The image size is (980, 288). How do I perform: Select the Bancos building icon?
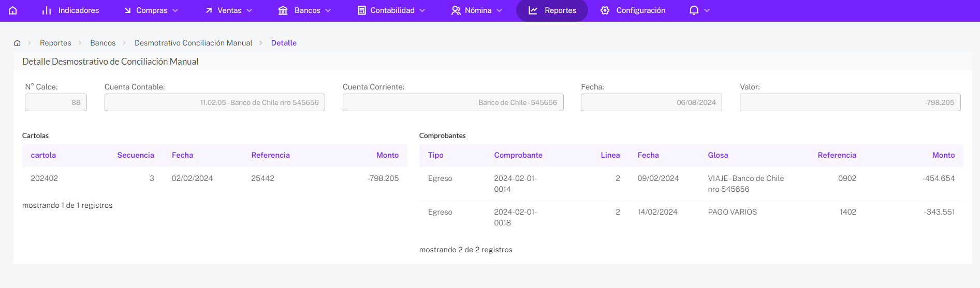click(x=283, y=10)
